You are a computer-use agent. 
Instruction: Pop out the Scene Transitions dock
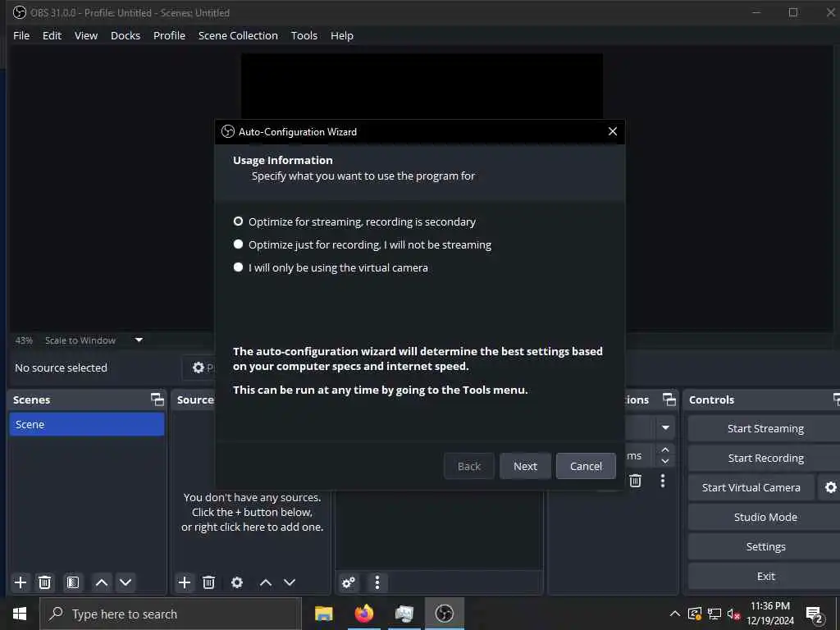[669, 399]
